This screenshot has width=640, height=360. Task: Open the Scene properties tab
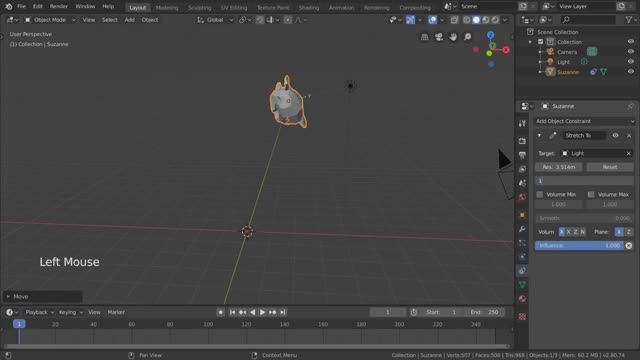(x=522, y=183)
